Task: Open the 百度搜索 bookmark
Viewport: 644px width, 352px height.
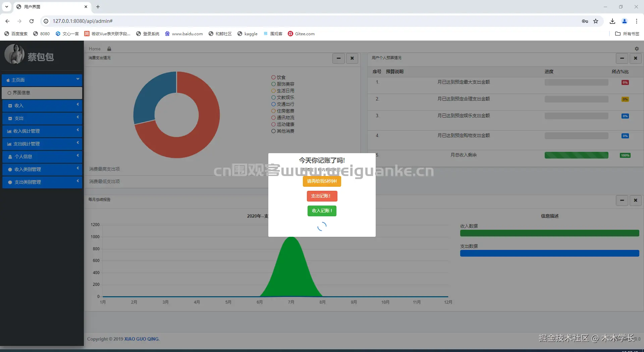Action: coord(16,34)
